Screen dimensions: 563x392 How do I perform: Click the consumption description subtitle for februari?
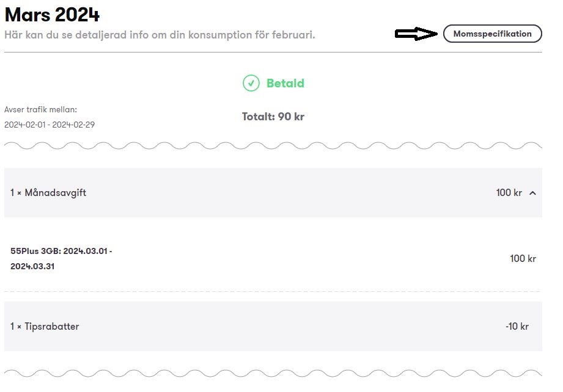pos(160,35)
